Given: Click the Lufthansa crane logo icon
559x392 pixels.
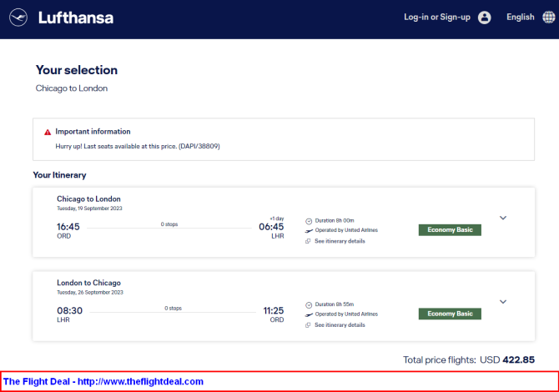Looking at the screenshot, I should 18,18.
